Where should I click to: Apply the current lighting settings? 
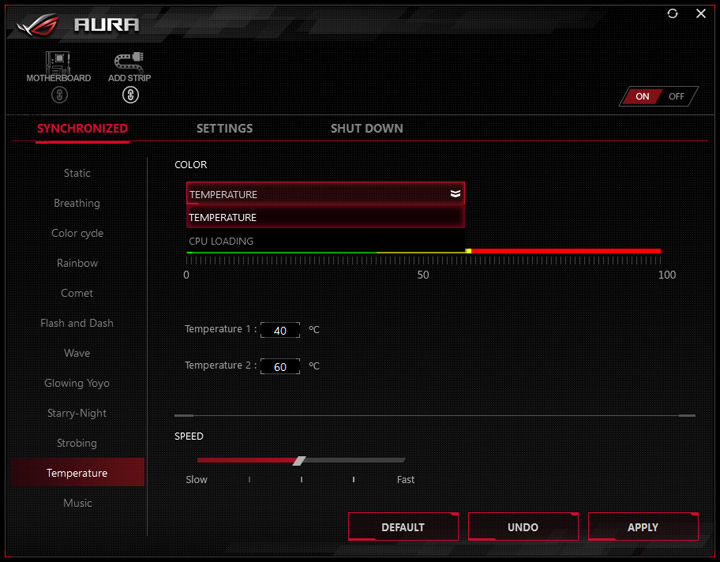click(x=643, y=527)
